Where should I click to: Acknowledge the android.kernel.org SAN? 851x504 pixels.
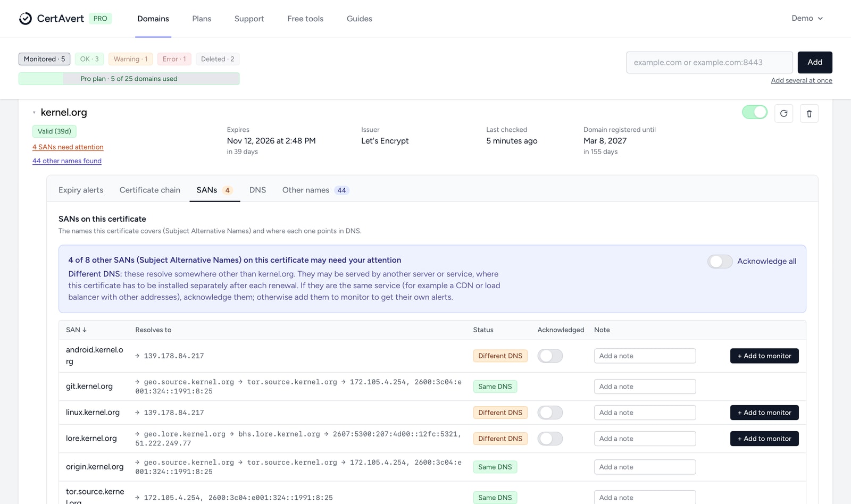coord(550,356)
